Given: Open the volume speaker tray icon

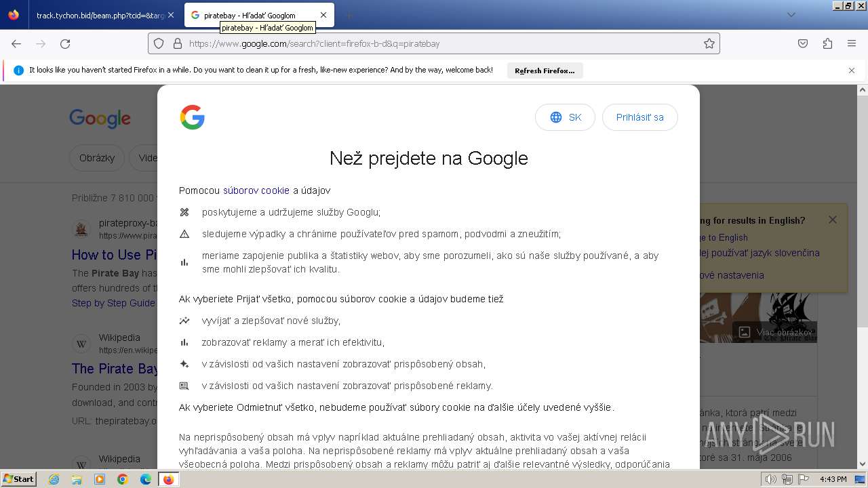Looking at the screenshot, I should click(770, 479).
